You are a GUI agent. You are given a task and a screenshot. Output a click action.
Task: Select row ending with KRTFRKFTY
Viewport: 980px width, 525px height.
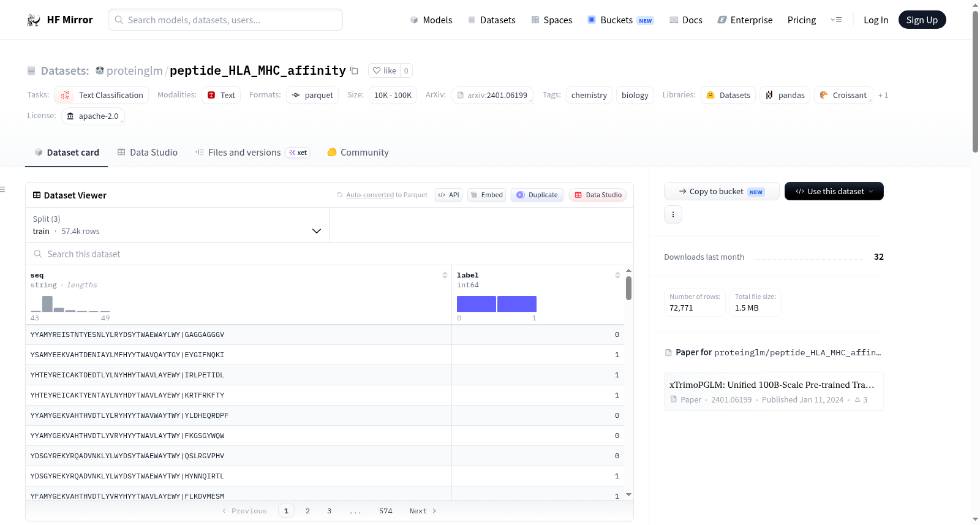click(325, 396)
